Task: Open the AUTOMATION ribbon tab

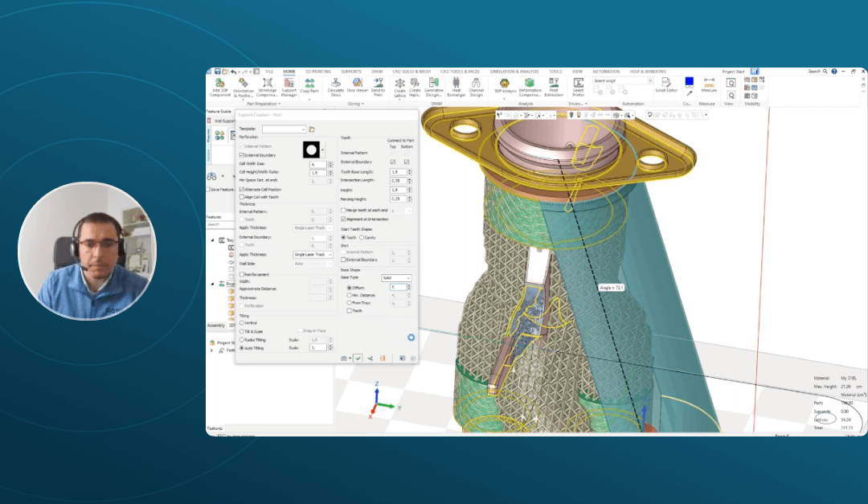Action: click(x=605, y=72)
